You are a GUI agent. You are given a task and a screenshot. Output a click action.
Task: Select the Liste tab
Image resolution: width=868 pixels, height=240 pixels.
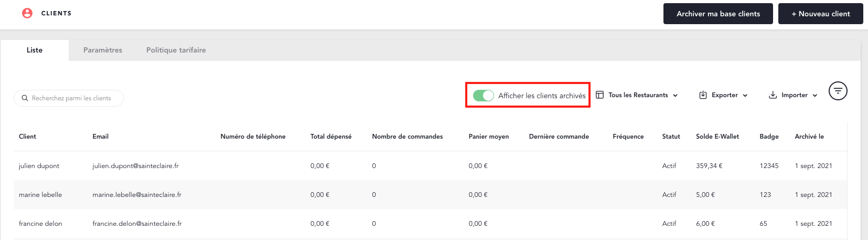[35, 50]
